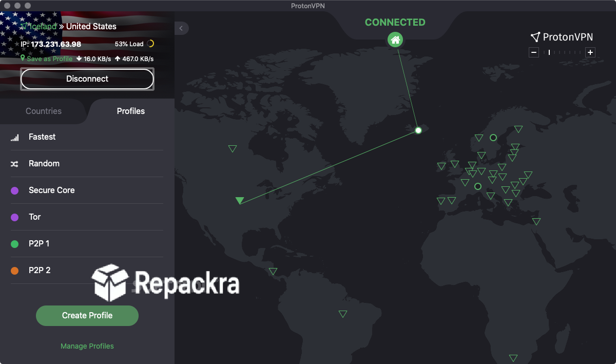Select the Brazil server triangle marker
This screenshot has width=616, height=364.
343,314
